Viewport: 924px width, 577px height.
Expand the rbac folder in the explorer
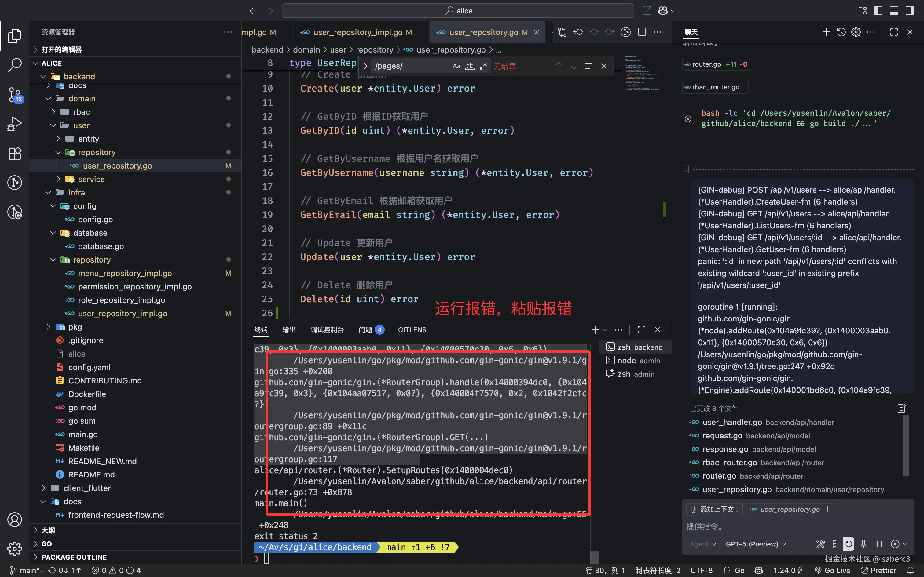click(x=81, y=112)
